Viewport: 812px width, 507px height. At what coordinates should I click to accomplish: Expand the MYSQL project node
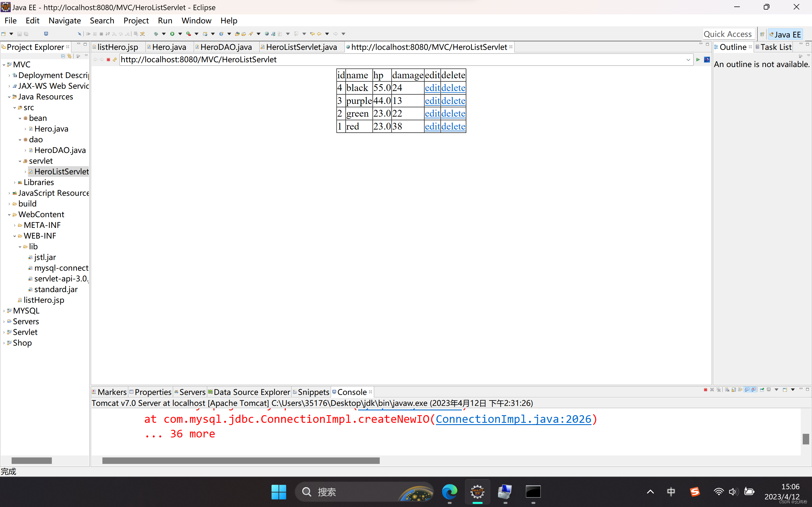4,311
